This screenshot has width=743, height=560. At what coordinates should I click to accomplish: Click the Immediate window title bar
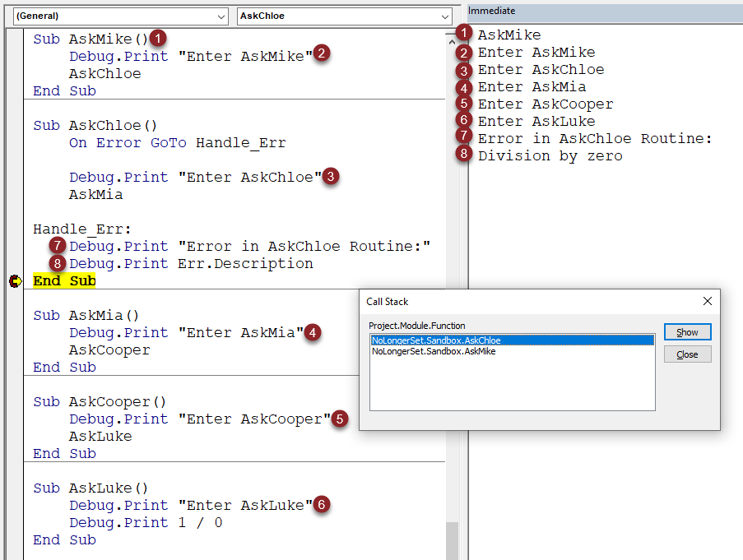[576, 10]
